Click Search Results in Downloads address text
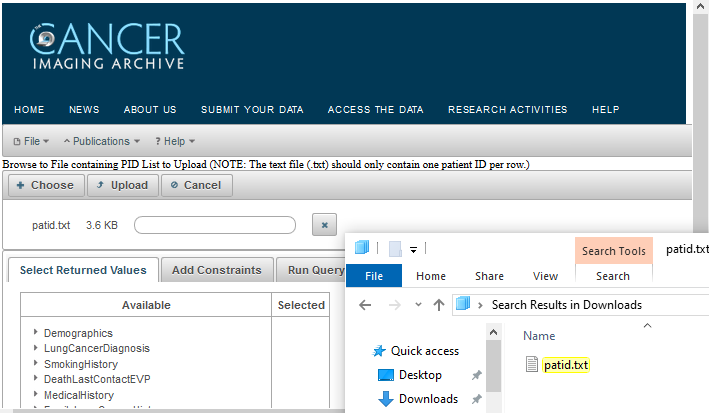This screenshot has width=709, height=413. click(567, 305)
